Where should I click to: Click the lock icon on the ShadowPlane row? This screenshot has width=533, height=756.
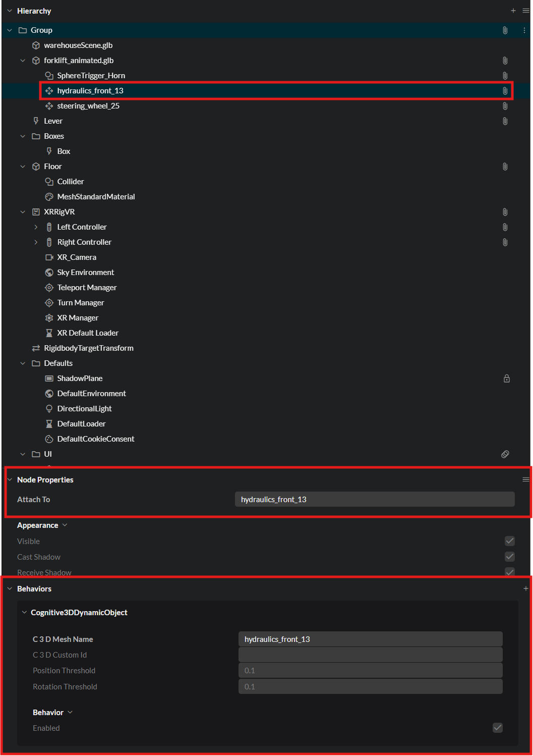507,379
